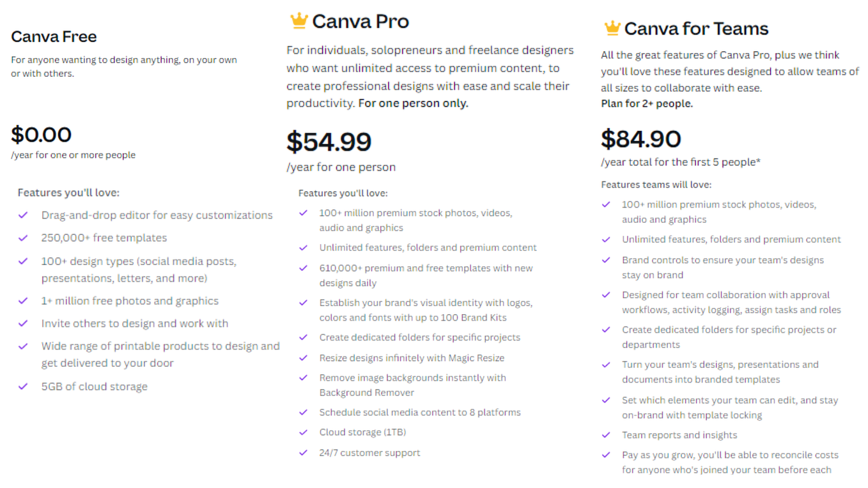Select the Canva Free plan heading

click(54, 36)
